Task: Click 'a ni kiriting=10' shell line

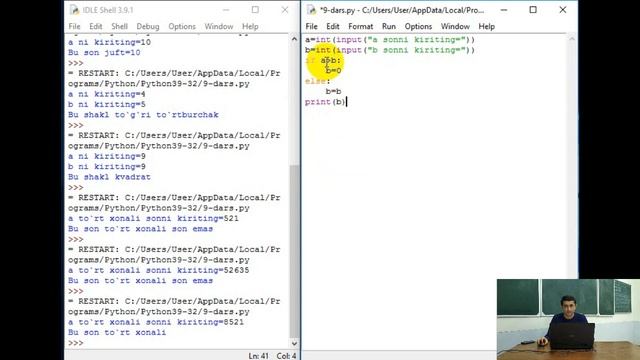Action: (109, 42)
